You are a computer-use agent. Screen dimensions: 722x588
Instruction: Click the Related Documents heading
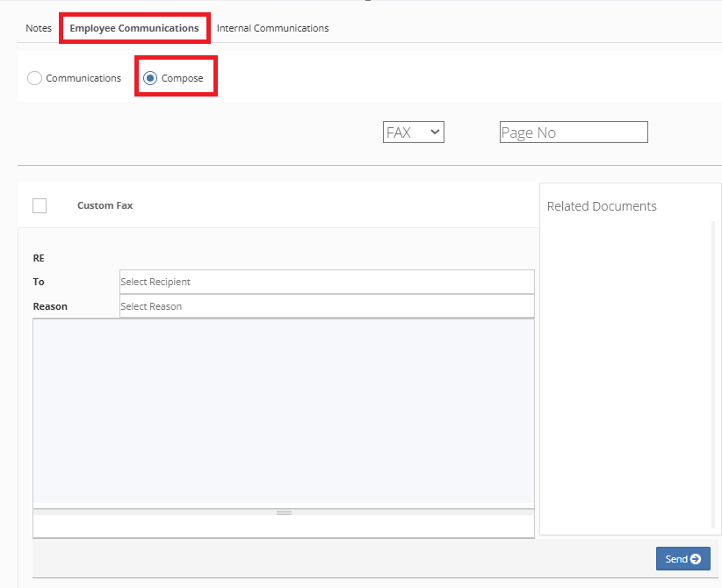tap(602, 206)
